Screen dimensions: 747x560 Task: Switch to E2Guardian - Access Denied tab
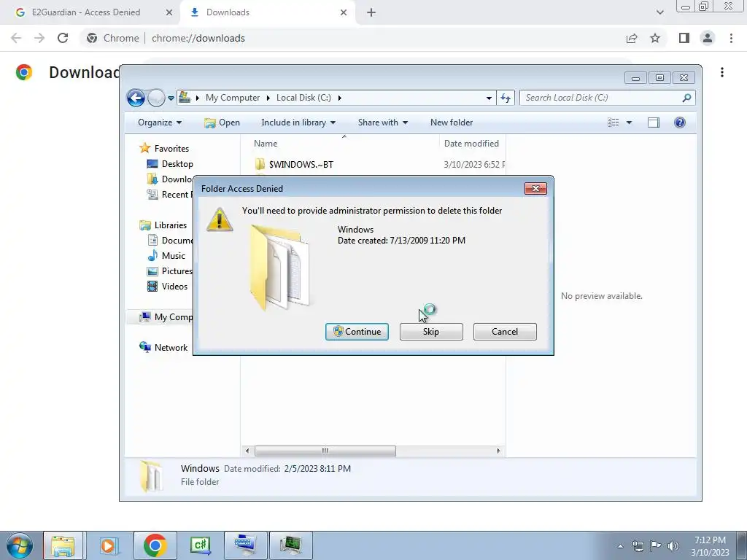[86, 12]
